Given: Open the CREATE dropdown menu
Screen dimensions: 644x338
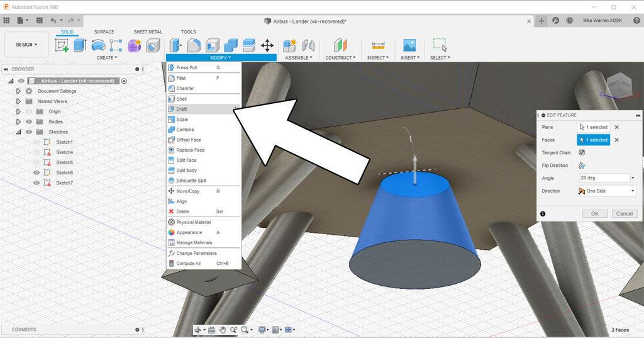Looking at the screenshot, I should pyautogui.click(x=107, y=58).
